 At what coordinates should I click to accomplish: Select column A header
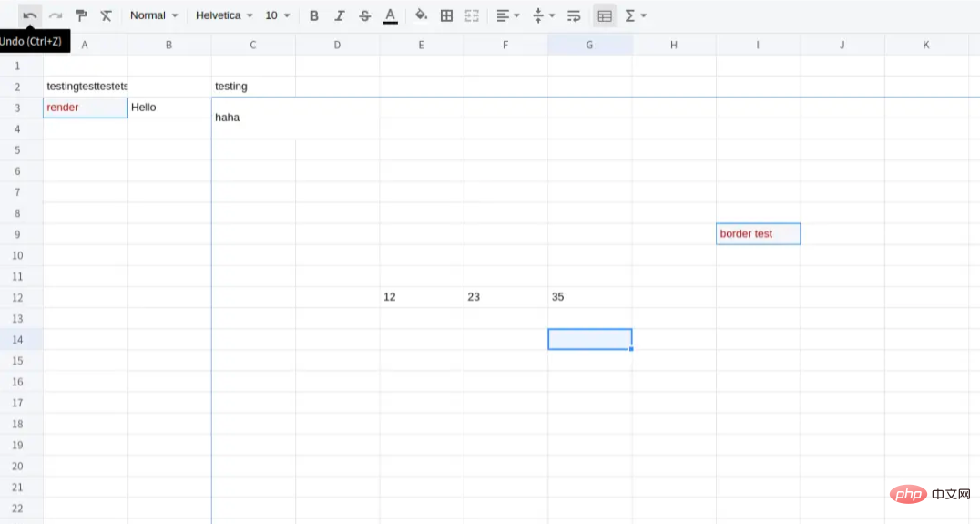click(x=85, y=45)
